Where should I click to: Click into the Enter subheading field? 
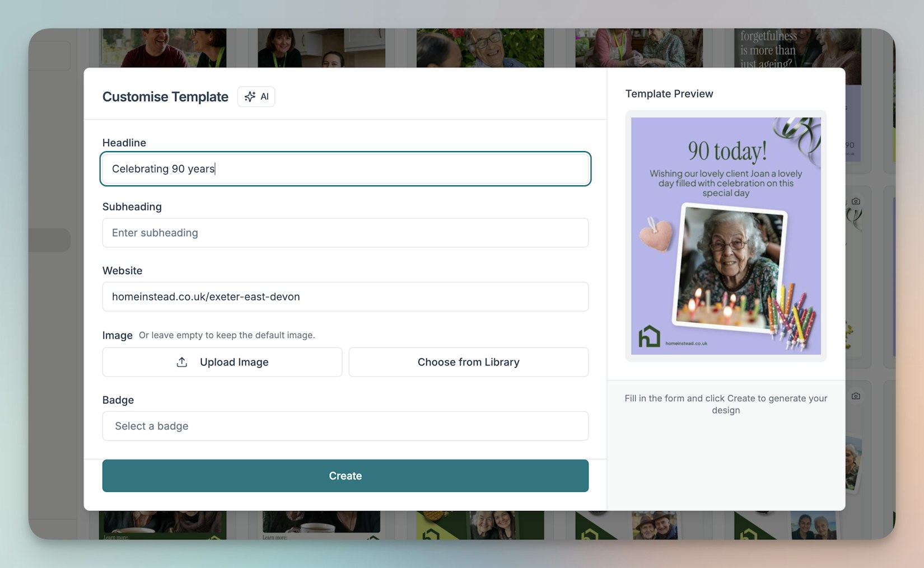(345, 233)
